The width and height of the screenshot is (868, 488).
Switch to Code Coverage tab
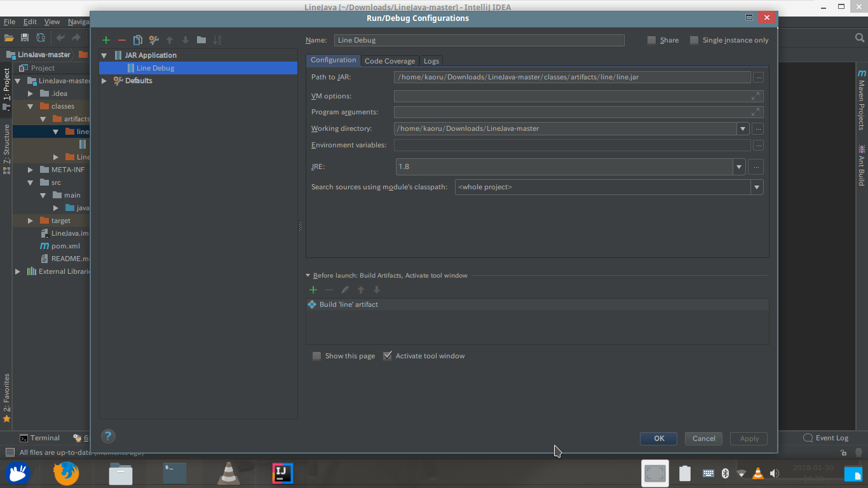point(390,61)
